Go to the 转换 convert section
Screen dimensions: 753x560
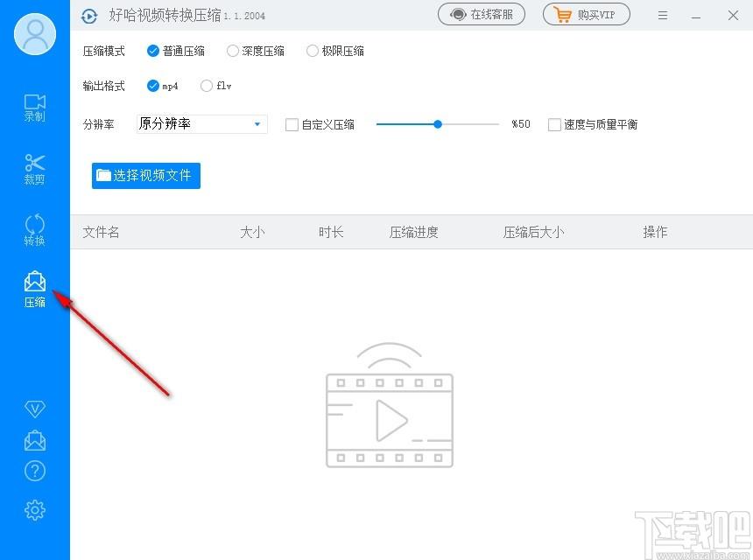(34, 231)
